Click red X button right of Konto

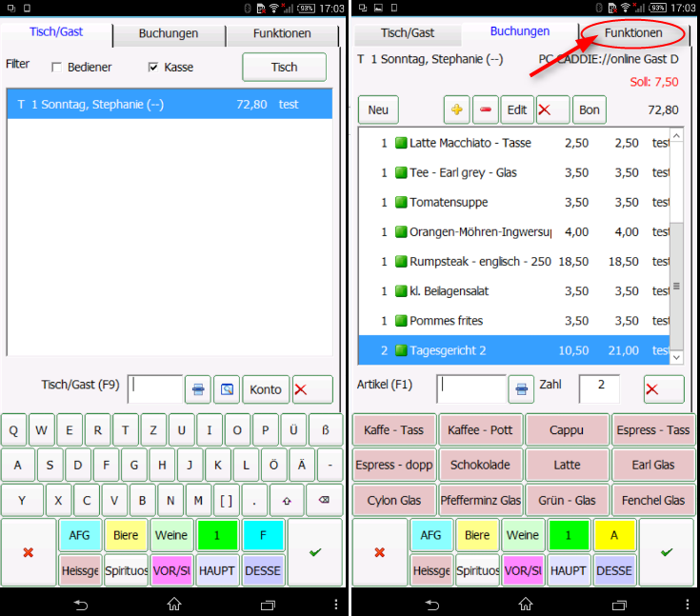tap(312, 389)
